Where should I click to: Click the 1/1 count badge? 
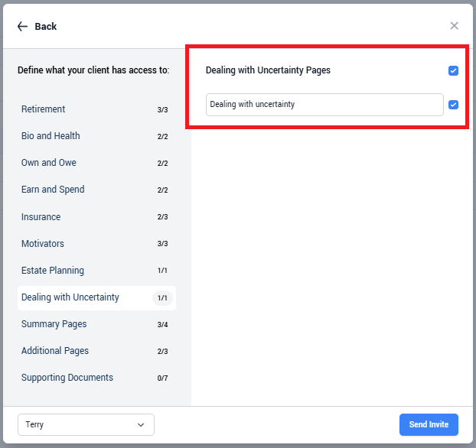point(162,298)
